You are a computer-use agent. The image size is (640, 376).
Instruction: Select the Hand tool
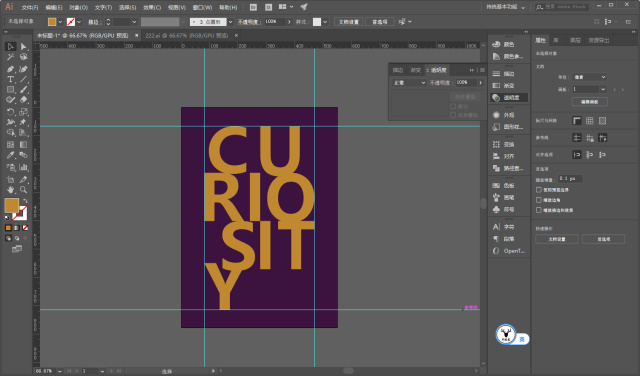[11, 190]
